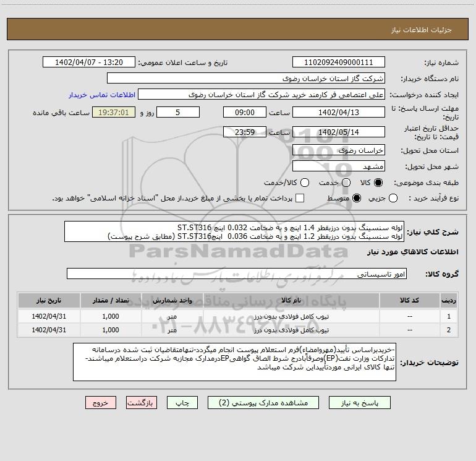Click buyer name field شرکت گاز استان خراسان رضوی
476x461 pixels.
246,79
